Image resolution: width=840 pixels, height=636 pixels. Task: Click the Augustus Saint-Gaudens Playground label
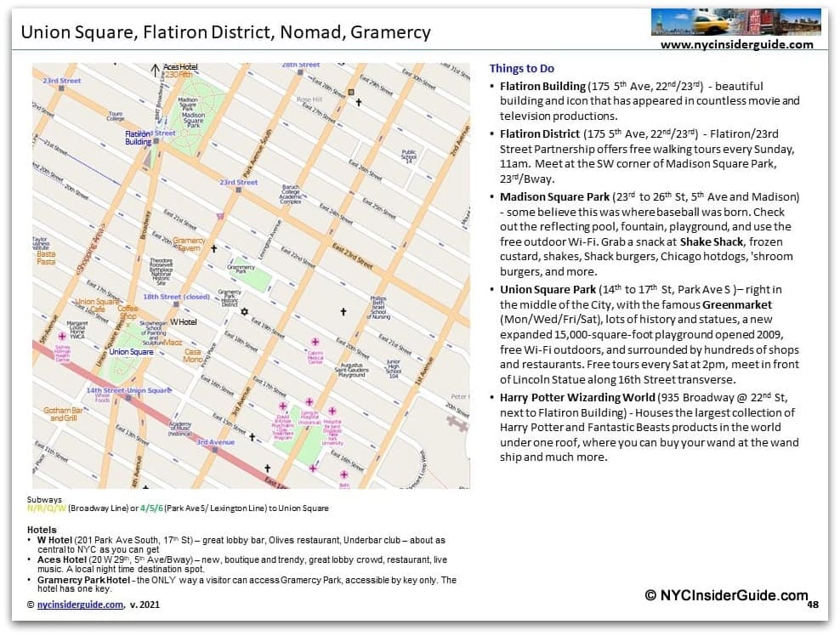click(351, 370)
